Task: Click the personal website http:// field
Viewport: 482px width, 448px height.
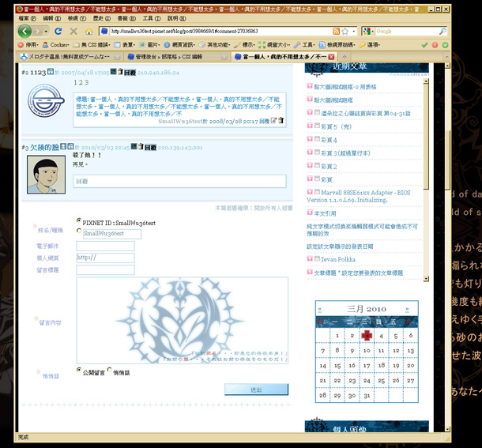Action: (105, 258)
